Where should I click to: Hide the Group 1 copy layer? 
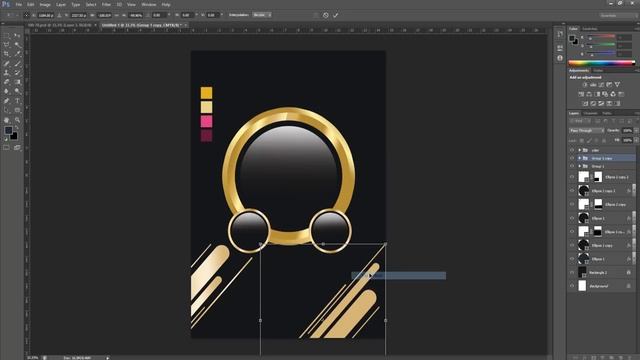[x=572, y=158]
